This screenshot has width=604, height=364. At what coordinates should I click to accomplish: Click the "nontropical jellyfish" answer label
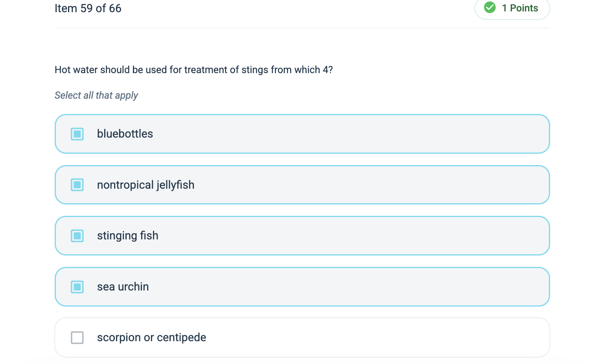click(x=145, y=185)
